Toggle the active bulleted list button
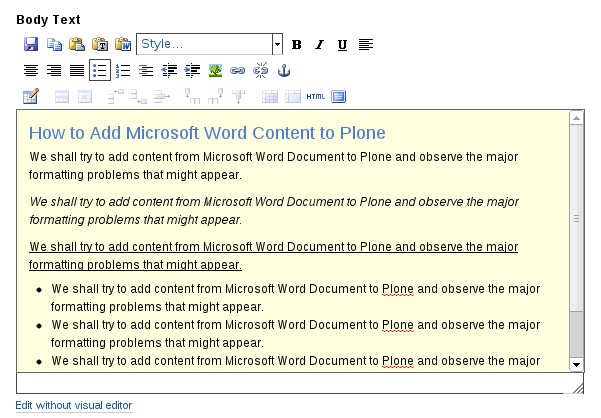The width and height of the screenshot is (601, 418). click(100, 70)
